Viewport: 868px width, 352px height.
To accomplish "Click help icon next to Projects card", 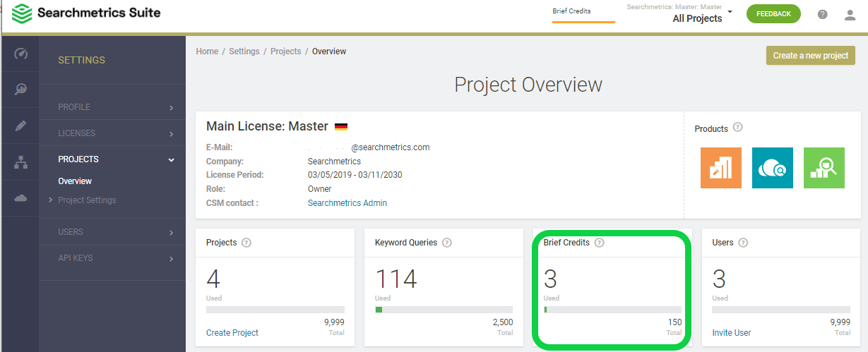I will (246, 243).
